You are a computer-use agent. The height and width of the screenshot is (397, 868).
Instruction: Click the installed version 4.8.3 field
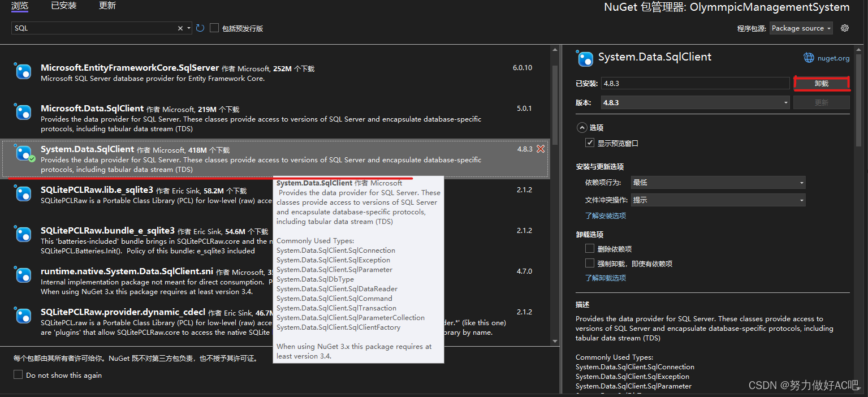click(x=696, y=83)
